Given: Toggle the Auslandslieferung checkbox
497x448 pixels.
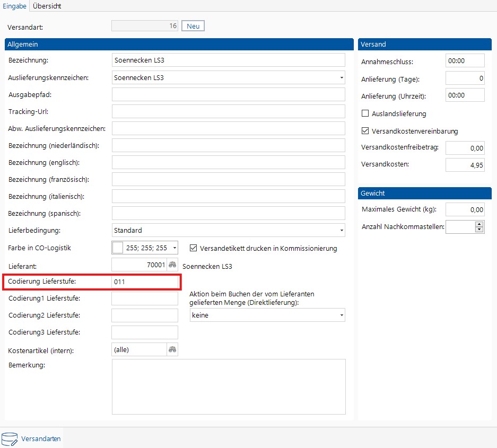Looking at the screenshot, I should point(365,113).
